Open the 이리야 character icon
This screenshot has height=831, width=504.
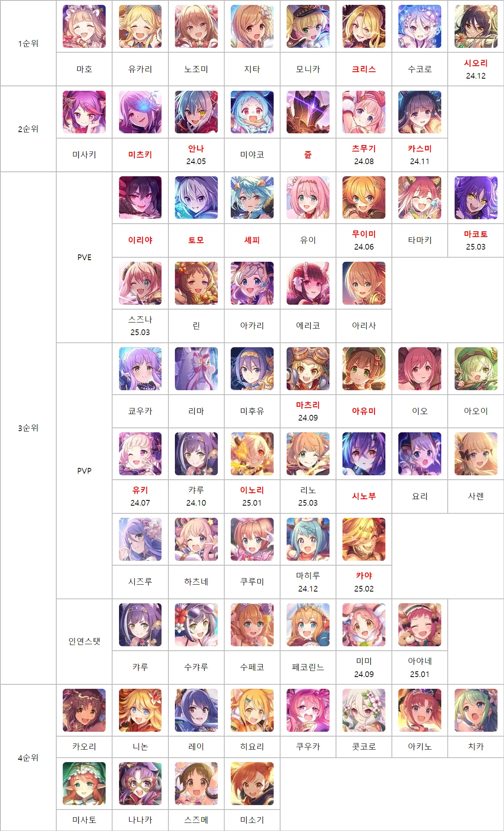click(x=140, y=197)
